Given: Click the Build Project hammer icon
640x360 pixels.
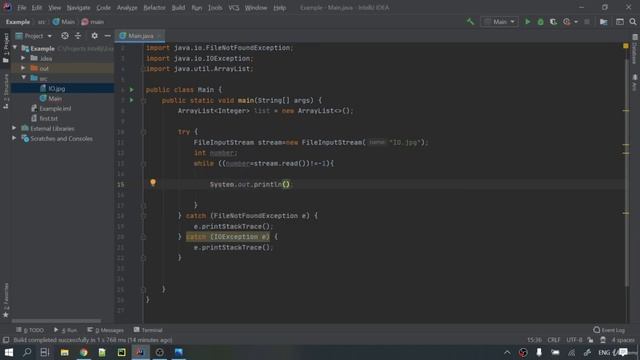Looking at the screenshot, I should (x=470, y=22).
